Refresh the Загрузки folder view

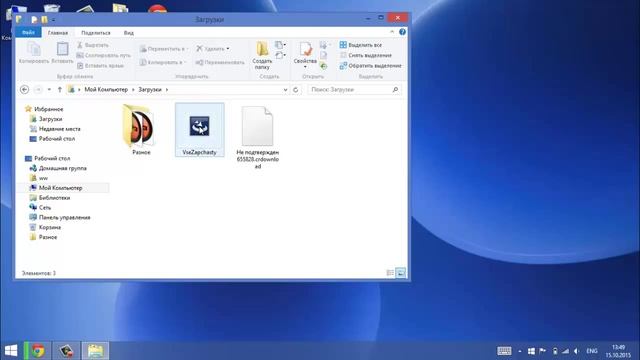[x=296, y=90]
